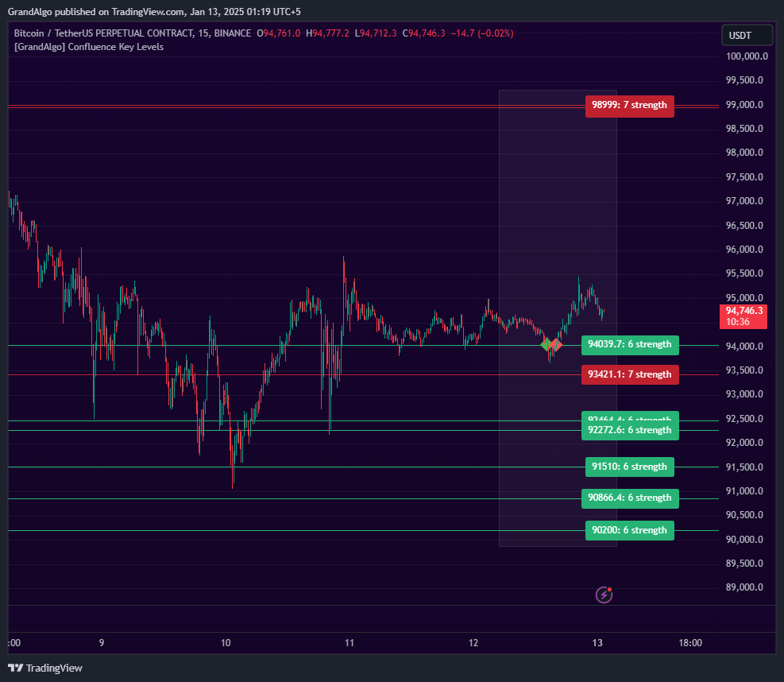Select the 98999: 7 strength resistance label
The height and width of the screenshot is (682, 784).
pos(630,104)
